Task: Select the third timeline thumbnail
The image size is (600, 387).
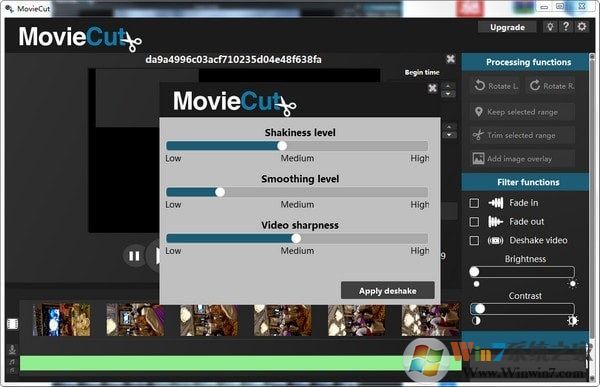Action: point(209,320)
